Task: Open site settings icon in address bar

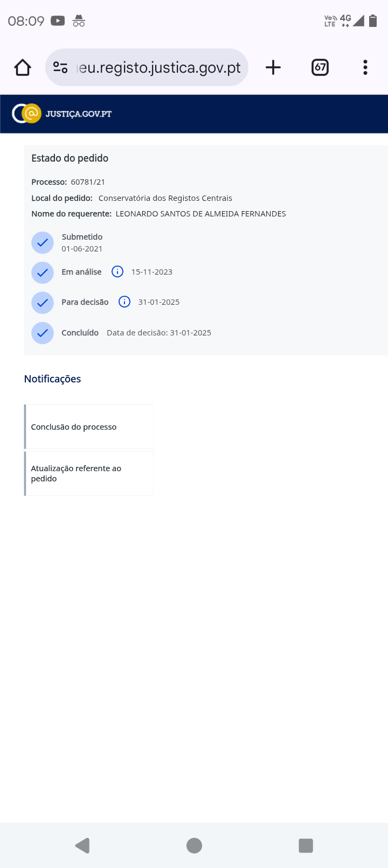Action: tap(60, 68)
